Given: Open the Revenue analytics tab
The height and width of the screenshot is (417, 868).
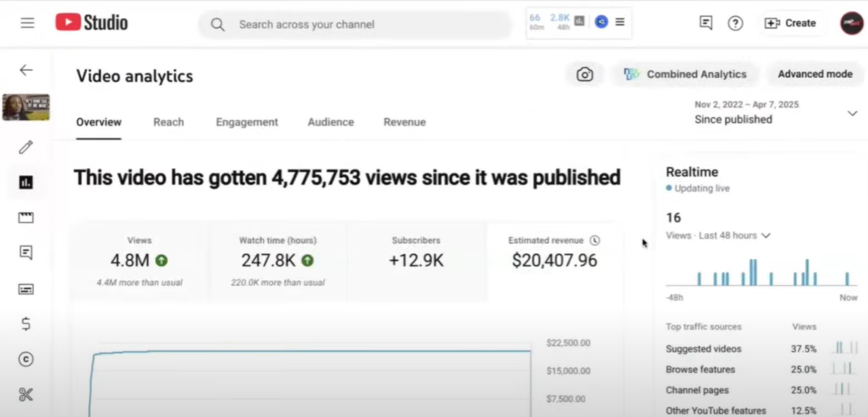Looking at the screenshot, I should pyautogui.click(x=404, y=122).
